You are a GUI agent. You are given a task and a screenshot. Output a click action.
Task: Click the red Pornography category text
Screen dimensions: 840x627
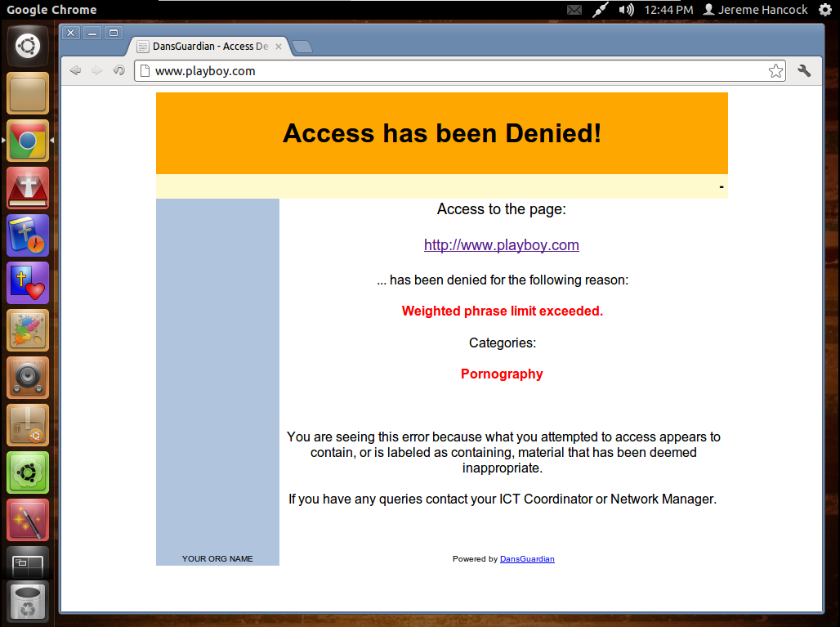[502, 374]
